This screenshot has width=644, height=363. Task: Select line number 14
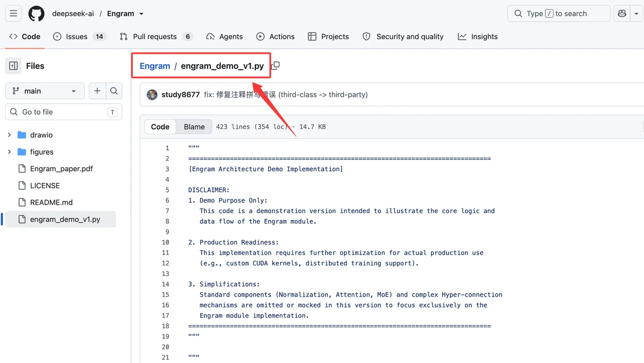pos(166,284)
